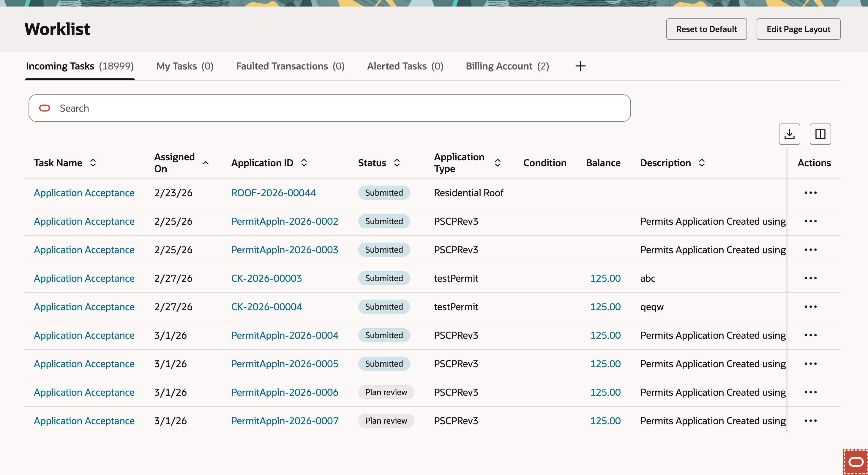The image size is (868, 475).
Task: Click Edit Page Layout button
Action: 798,29
